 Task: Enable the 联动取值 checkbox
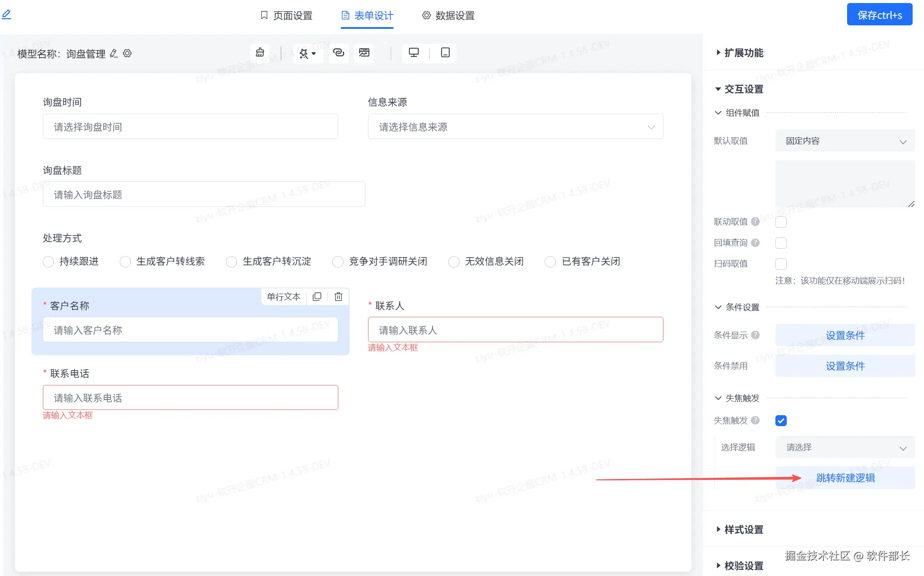(x=781, y=222)
